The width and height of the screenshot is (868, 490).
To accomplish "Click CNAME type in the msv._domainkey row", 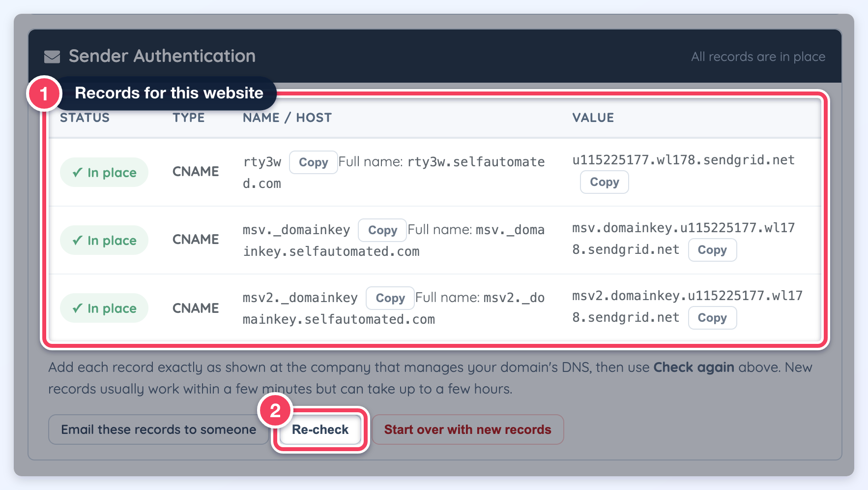I will point(196,240).
